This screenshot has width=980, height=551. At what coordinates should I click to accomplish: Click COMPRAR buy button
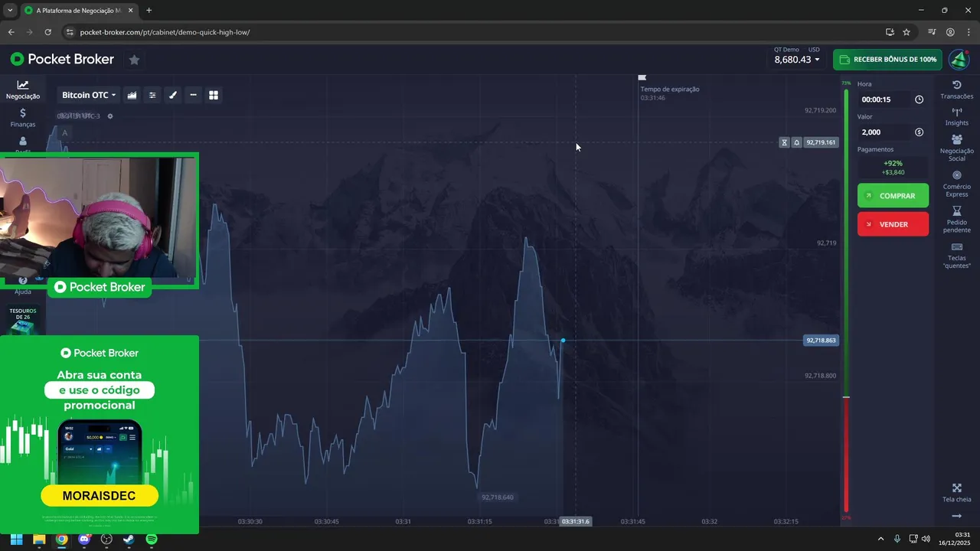tap(893, 196)
